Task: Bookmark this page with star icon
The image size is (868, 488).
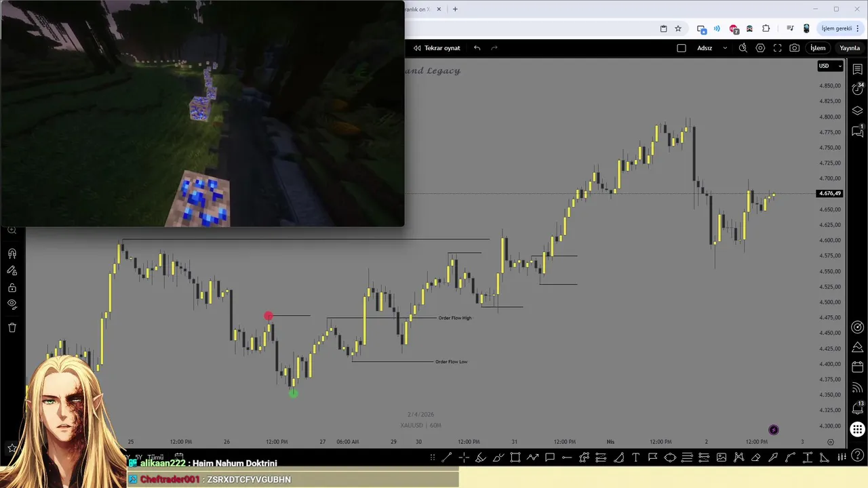Action: click(678, 28)
